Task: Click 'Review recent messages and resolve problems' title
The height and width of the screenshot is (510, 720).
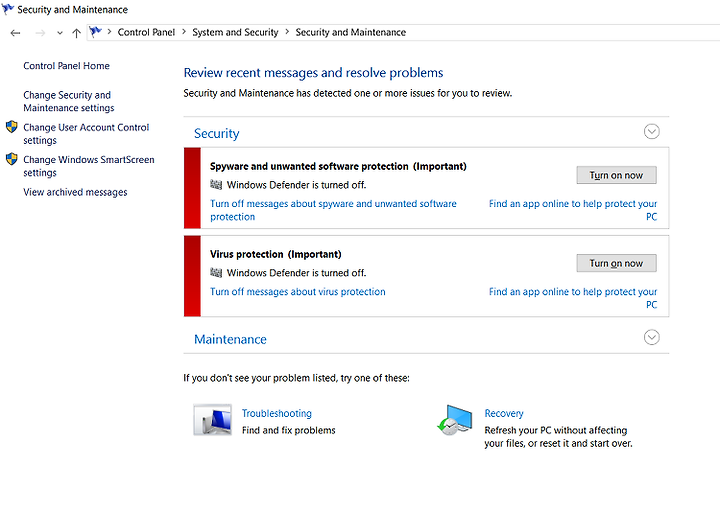Action: point(313,73)
